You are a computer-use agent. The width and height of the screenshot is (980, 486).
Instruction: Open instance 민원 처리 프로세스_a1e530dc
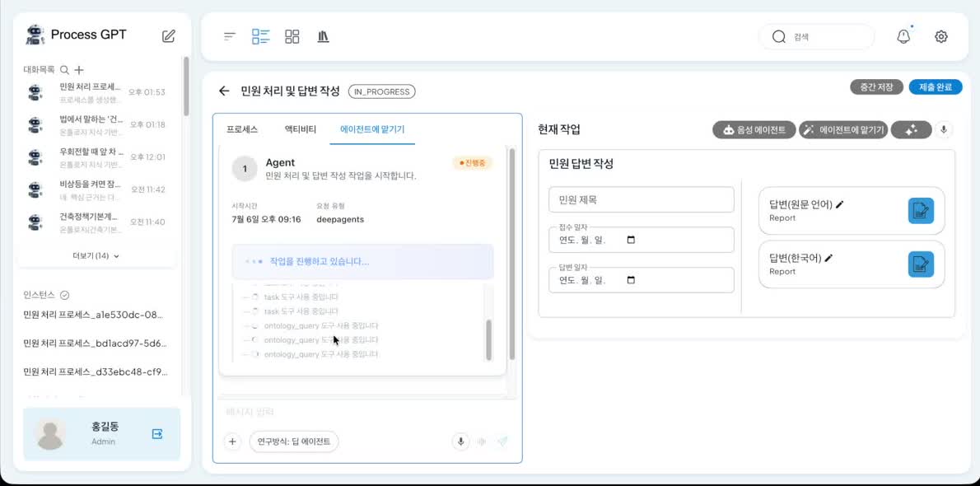pyautogui.click(x=95, y=315)
